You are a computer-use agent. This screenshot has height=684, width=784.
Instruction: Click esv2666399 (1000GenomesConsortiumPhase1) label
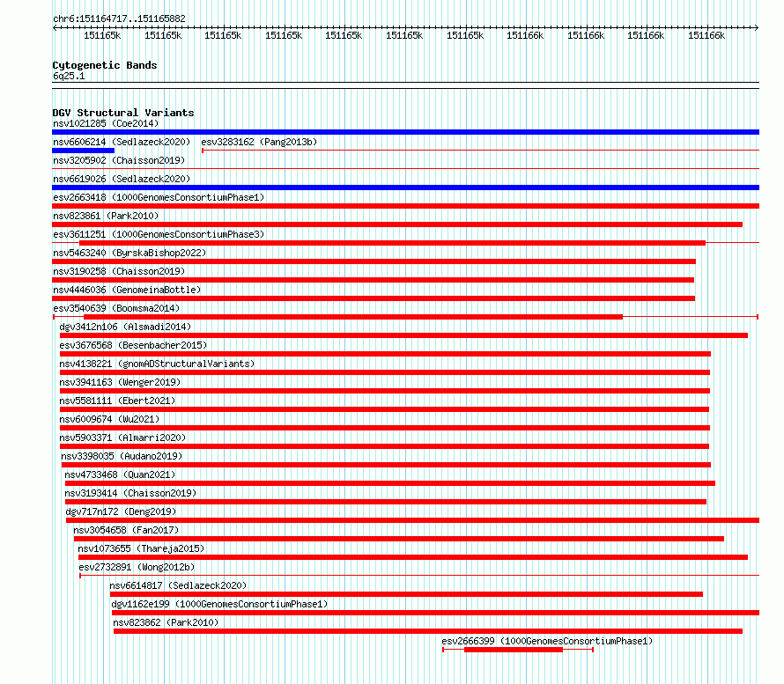point(547,641)
